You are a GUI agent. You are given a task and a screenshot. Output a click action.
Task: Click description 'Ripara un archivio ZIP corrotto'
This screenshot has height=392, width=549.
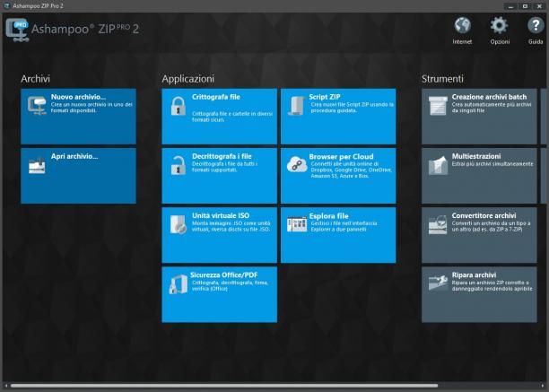490,283
